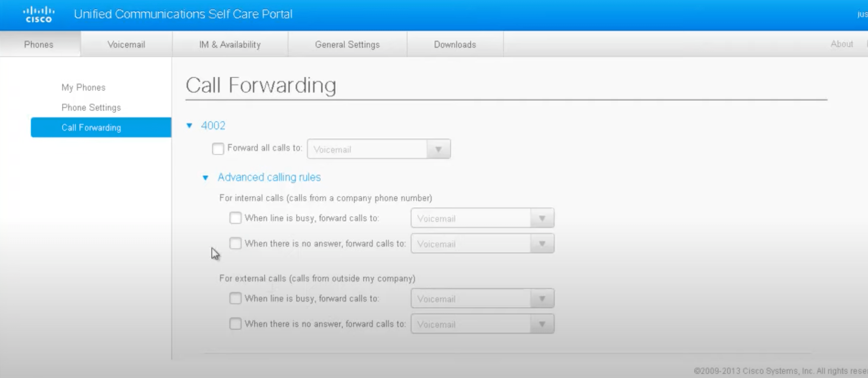Check internal when line is busy forwarding
Image resolution: width=868 pixels, height=378 pixels.
tap(236, 218)
